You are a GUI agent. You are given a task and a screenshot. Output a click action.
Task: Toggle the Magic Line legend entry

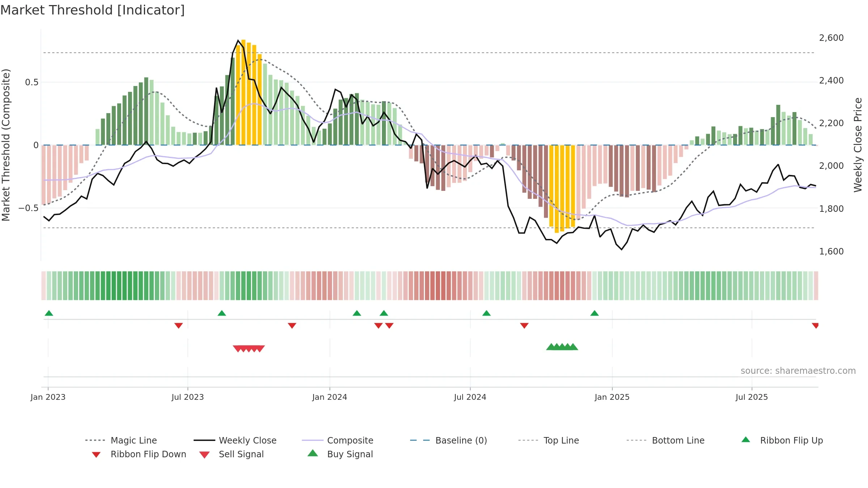(121, 440)
